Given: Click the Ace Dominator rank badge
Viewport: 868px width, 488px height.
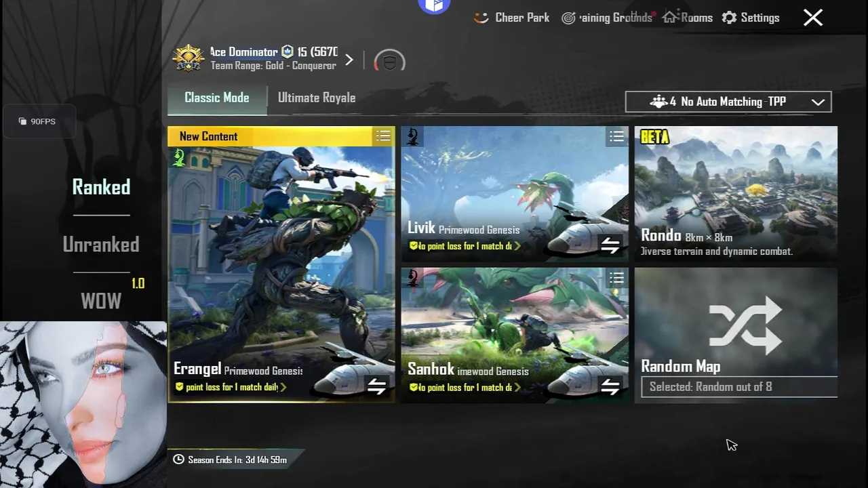Looking at the screenshot, I should 189,58.
